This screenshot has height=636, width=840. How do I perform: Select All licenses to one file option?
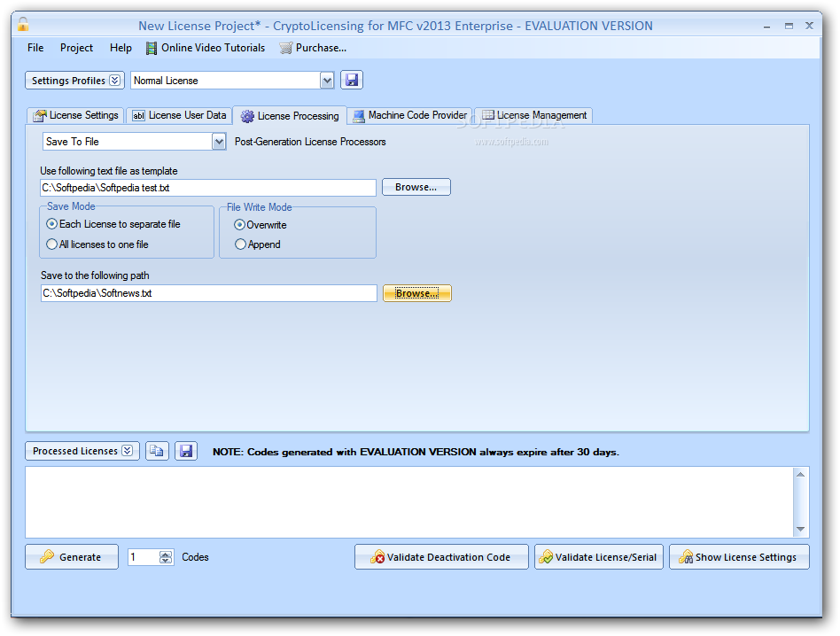click(97, 244)
